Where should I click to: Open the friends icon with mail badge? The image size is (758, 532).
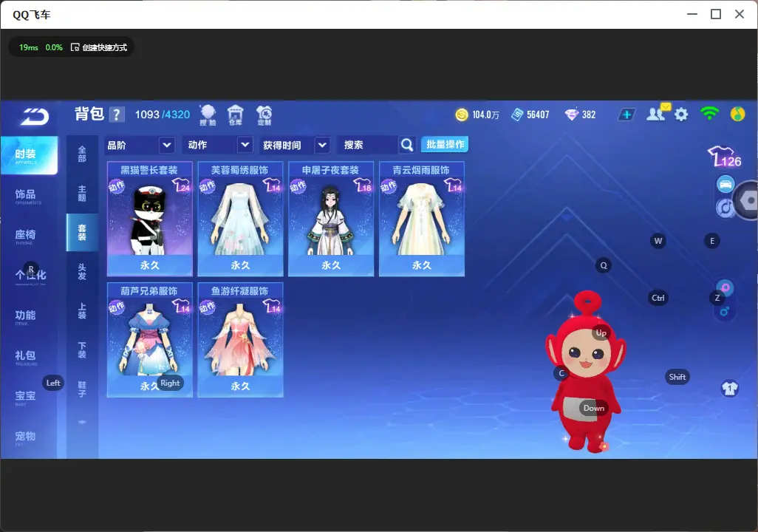pyautogui.click(x=658, y=113)
